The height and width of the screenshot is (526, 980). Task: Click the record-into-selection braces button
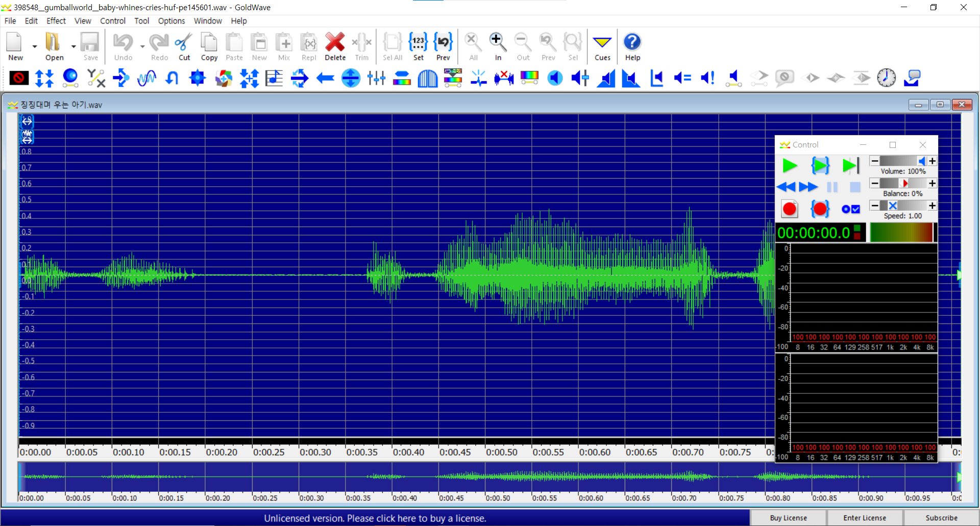tap(820, 209)
